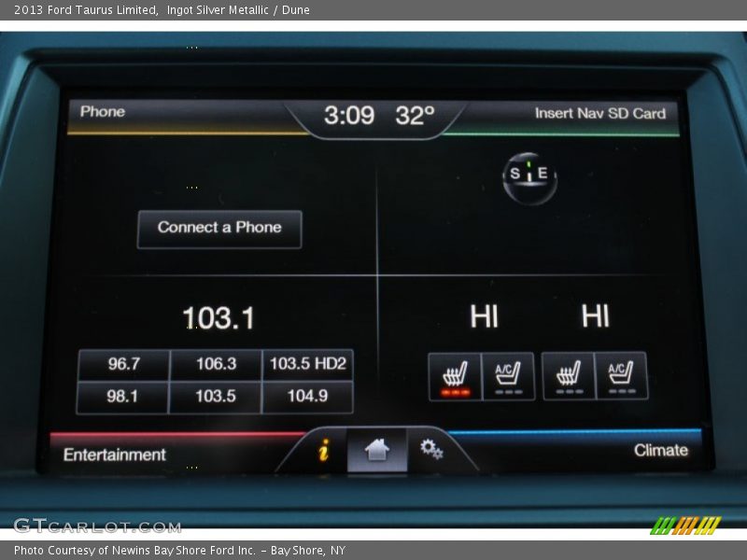Tune to preset 103.5 HD2
Screen dimensions: 747x560
click(309, 364)
